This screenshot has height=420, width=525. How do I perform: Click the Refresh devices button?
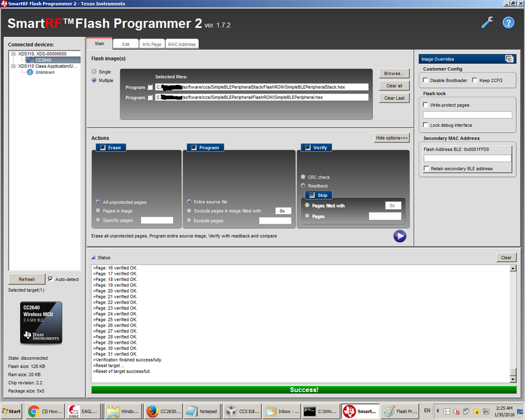coord(27,279)
